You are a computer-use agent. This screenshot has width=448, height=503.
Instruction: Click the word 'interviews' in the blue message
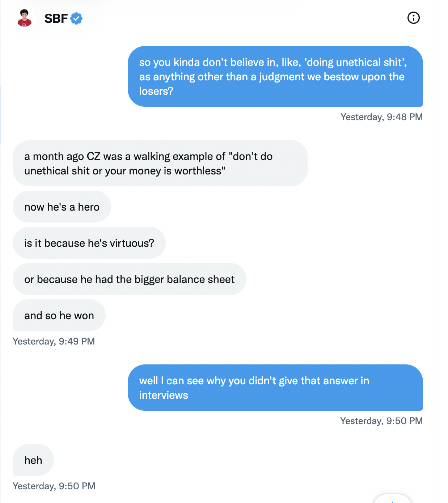click(164, 395)
